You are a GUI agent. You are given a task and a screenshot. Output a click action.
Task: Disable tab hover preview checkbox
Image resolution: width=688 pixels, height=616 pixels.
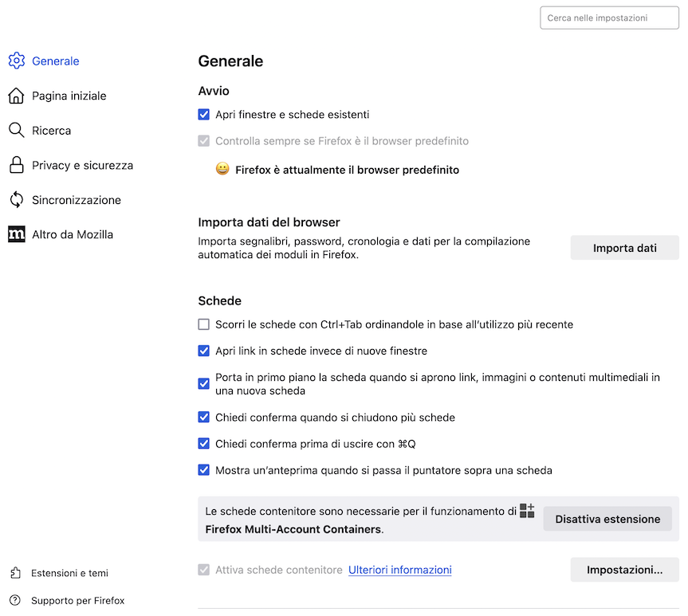[x=204, y=470]
